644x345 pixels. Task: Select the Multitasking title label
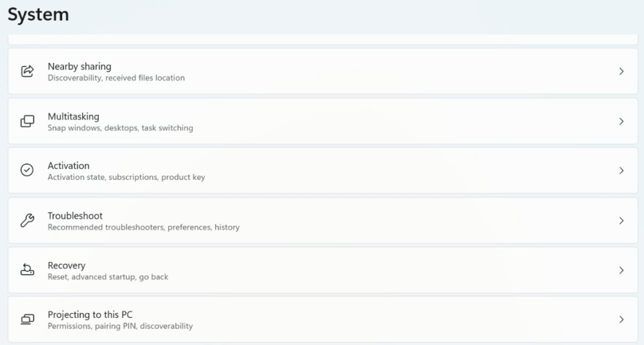tap(73, 116)
